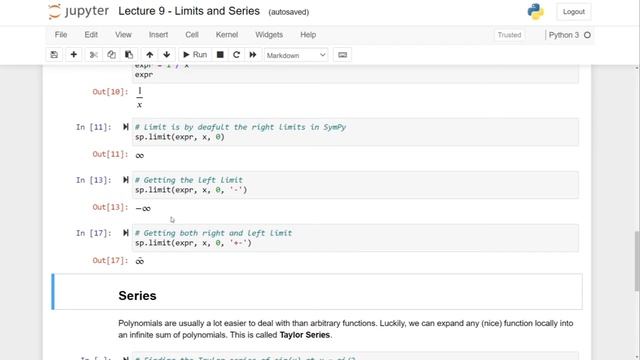Click code line sp.limit(expr, x, 0, '-')
Viewport: 640px width, 360px height.
[x=191, y=190]
